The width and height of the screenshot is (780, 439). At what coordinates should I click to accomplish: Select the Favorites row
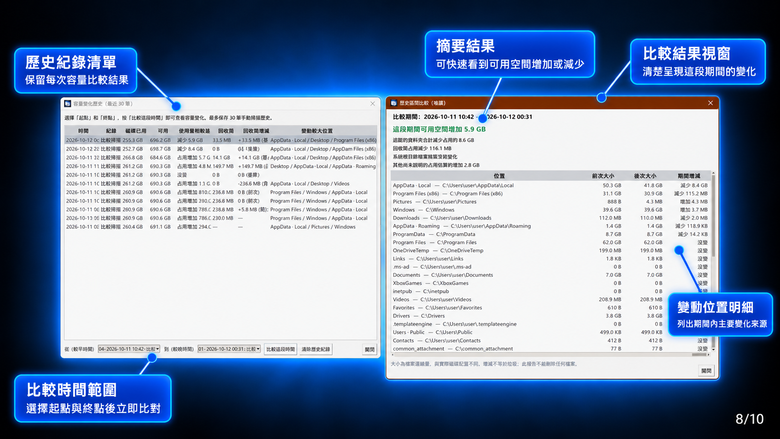pos(551,308)
